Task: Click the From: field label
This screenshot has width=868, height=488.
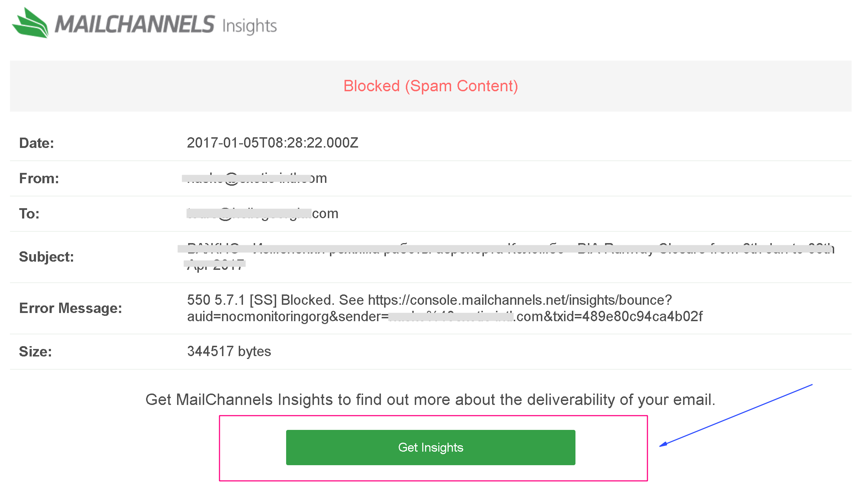Action: (x=39, y=178)
